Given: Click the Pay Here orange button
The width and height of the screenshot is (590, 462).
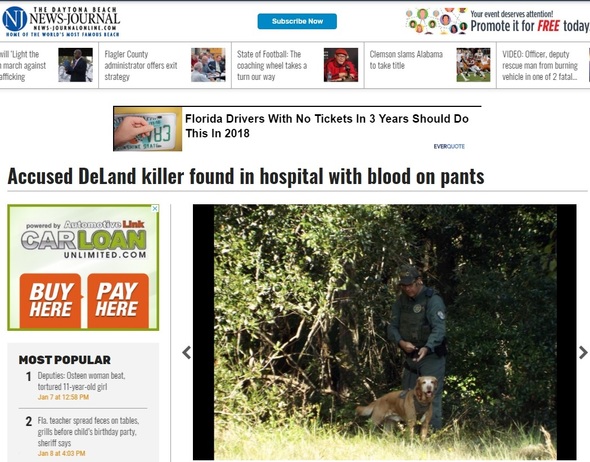Looking at the screenshot, I should tap(118, 301).
